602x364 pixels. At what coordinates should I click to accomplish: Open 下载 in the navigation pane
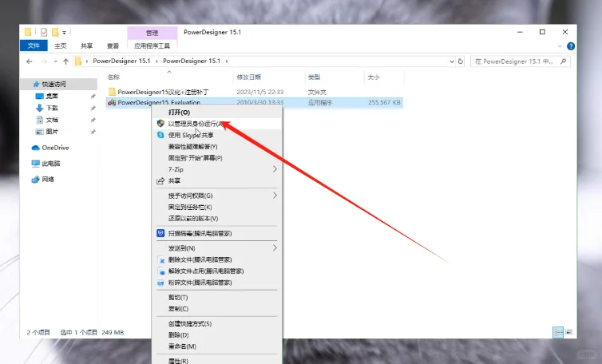(52, 108)
